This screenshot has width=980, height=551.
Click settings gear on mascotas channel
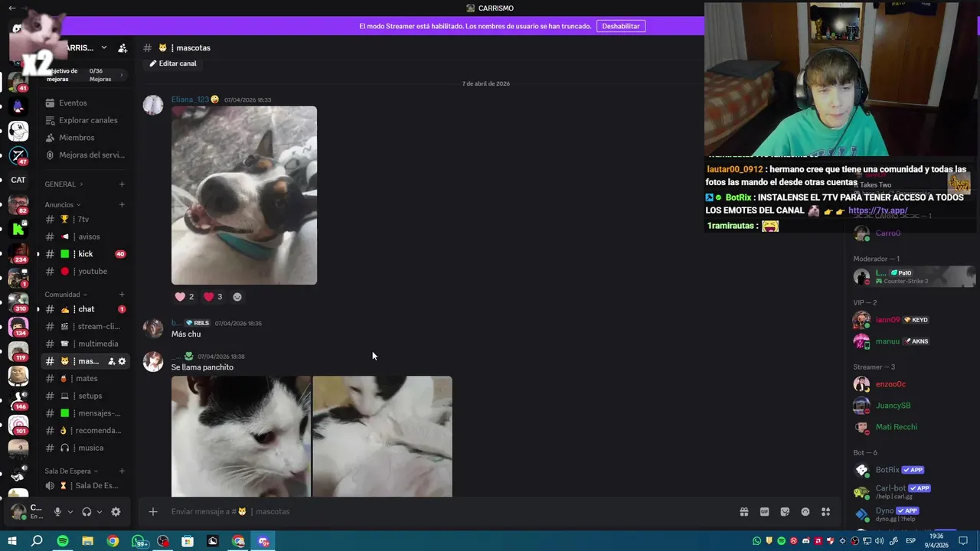point(122,361)
